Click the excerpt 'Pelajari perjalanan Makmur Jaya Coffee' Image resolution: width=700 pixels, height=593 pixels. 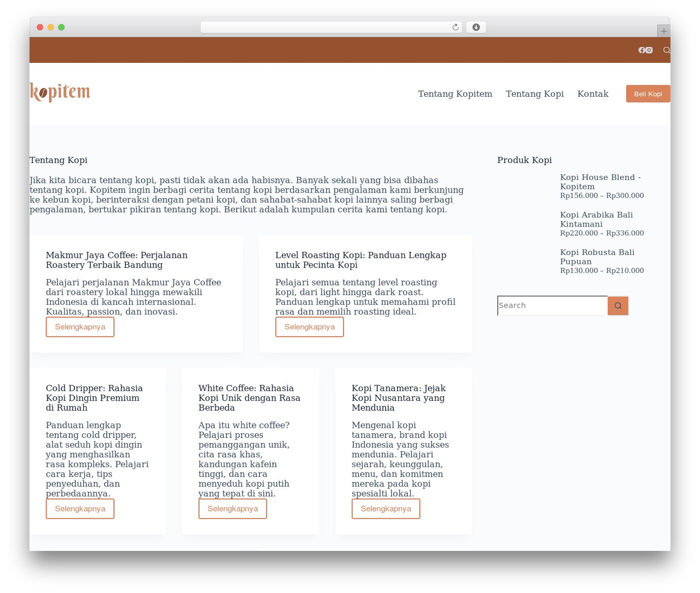tap(133, 297)
